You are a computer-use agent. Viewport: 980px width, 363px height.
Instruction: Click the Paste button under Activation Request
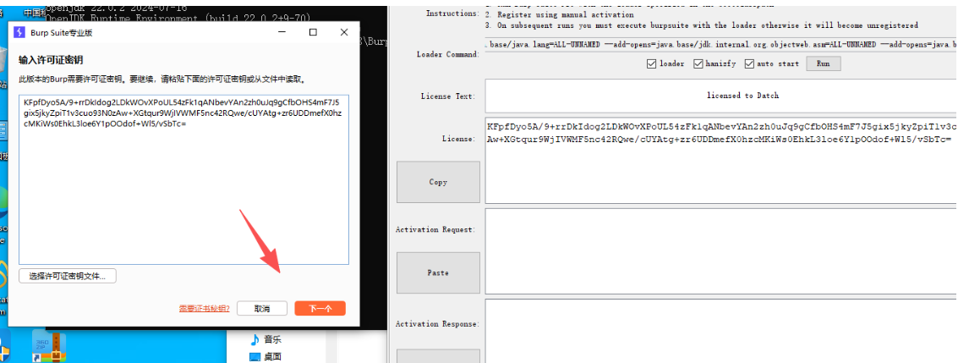point(438,273)
